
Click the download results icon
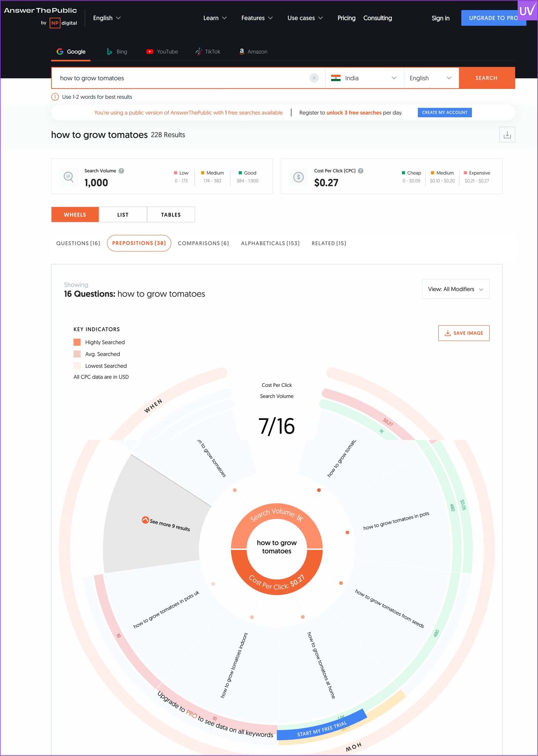pyautogui.click(x=507, y=135)
